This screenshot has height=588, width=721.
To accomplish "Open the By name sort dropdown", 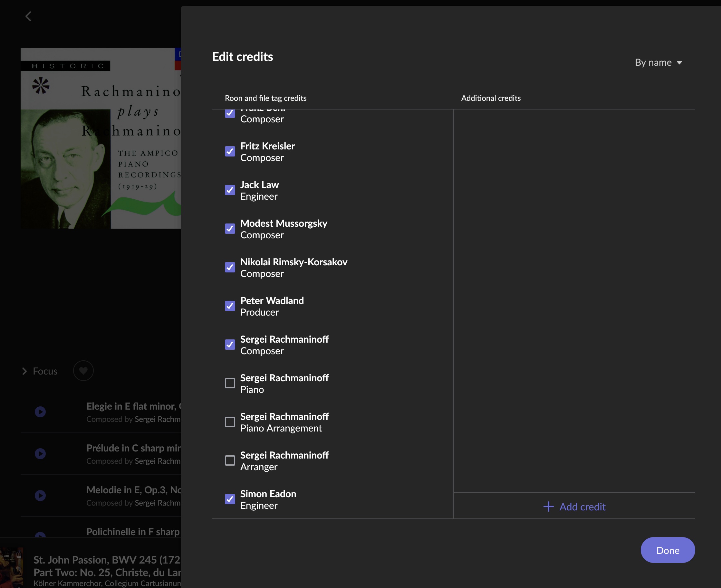I will click(653, 63).
